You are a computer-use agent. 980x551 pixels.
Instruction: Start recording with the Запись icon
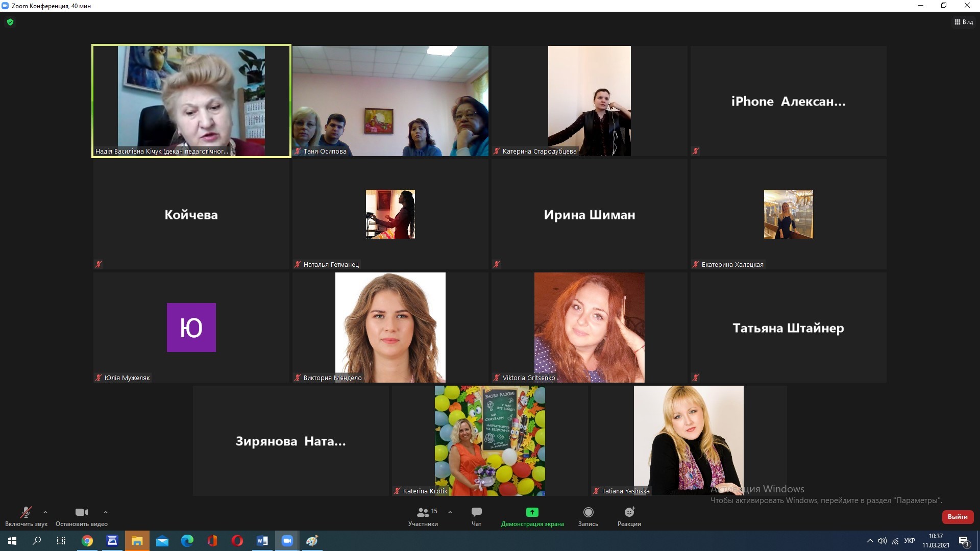tap(588, 512)
